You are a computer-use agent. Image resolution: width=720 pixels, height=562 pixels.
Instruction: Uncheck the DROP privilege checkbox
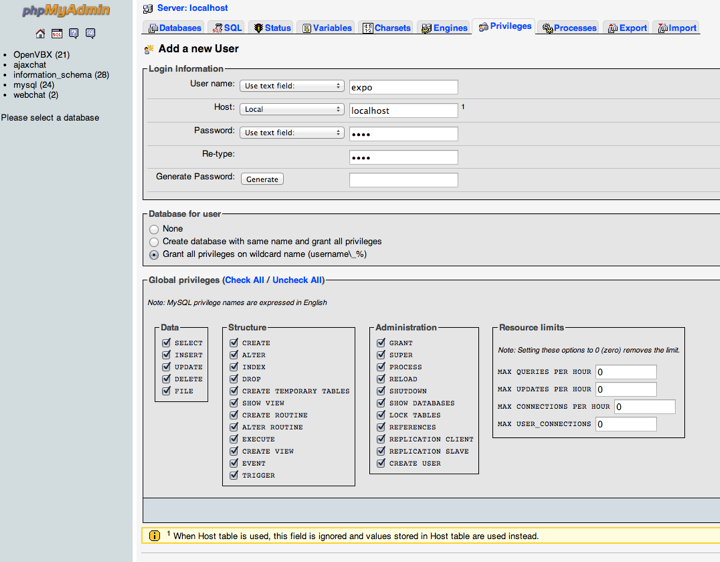coord(234,378)
